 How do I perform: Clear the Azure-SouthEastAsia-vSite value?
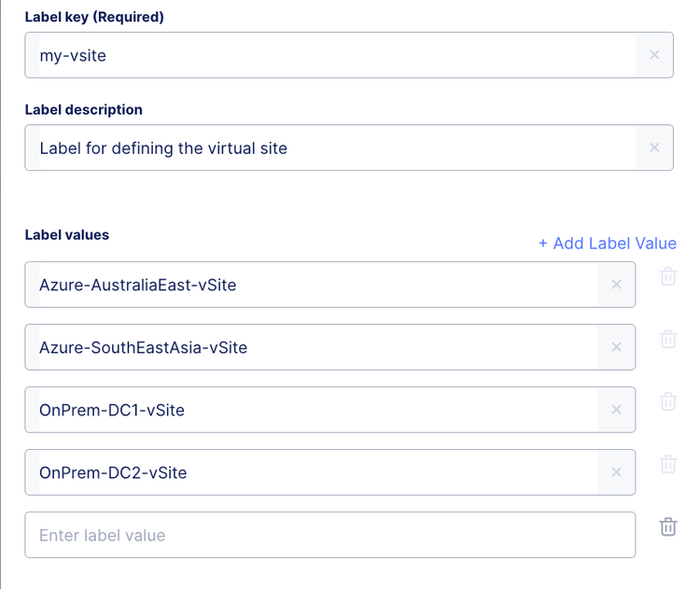pos(616,347)
